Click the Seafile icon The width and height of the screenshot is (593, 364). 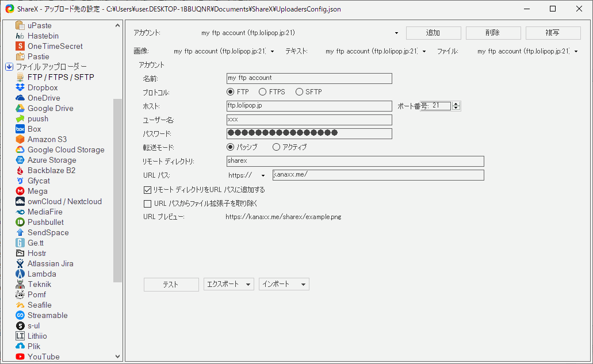pos(20,305)
